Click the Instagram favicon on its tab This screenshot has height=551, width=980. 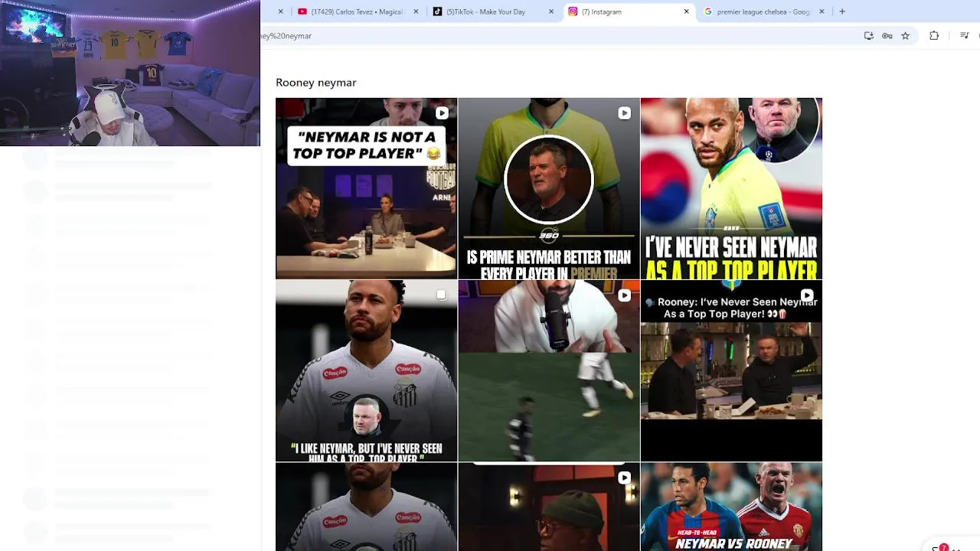point(573,11)
